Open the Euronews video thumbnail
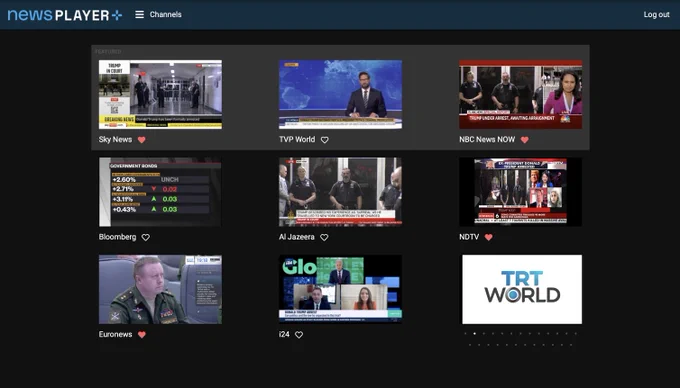680x388 pixels. 160,289
